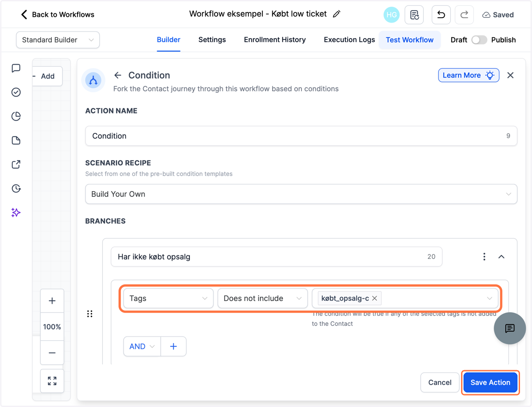Redo the last change

tap(464, 15)
